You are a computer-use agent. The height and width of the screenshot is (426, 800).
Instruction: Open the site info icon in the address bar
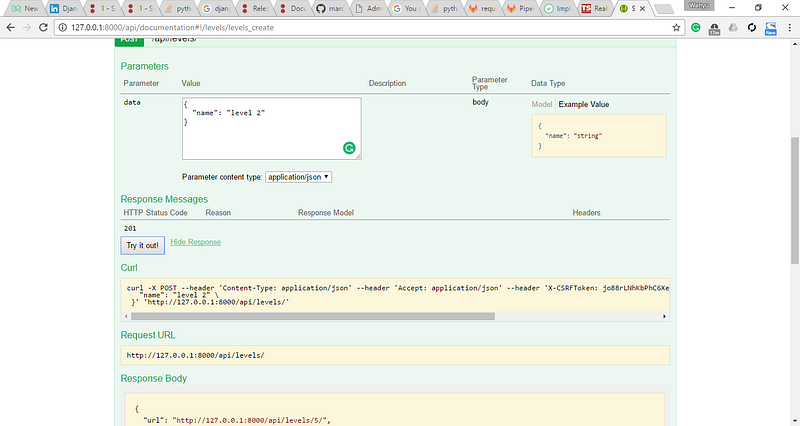[63, 28]
